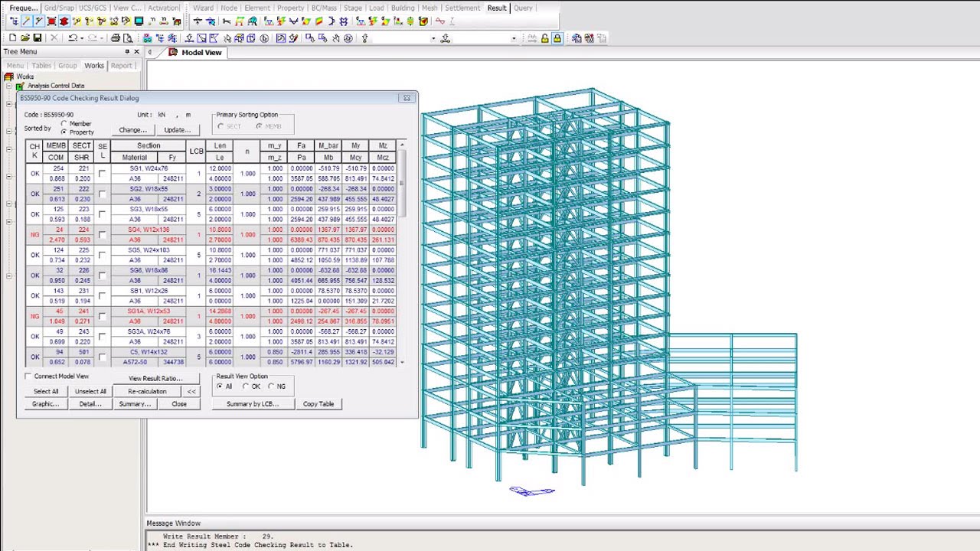Click the pointing hand query icon

(364, 37)
